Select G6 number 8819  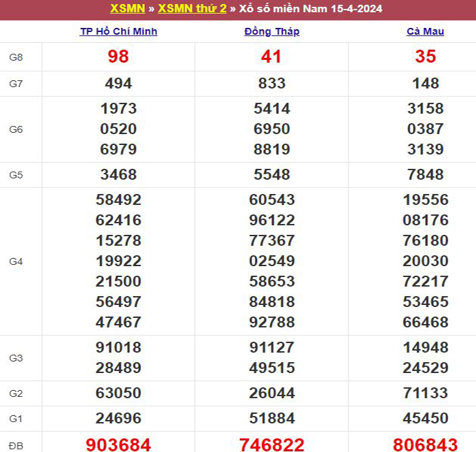pos(272,149)
